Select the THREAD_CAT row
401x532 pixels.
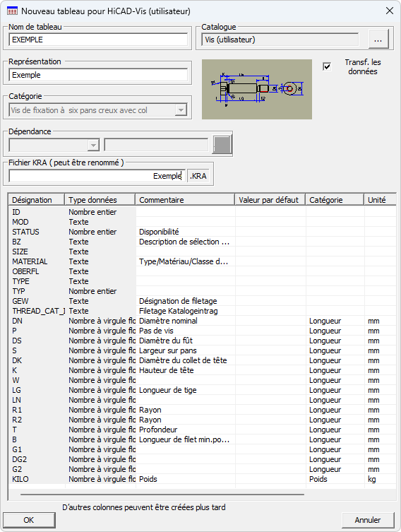(x=203, y=311)
